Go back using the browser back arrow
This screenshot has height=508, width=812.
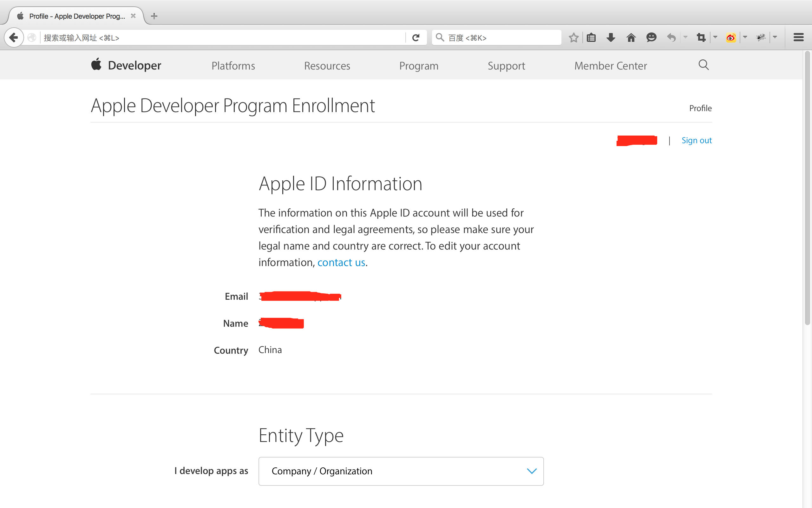point(14,37)
